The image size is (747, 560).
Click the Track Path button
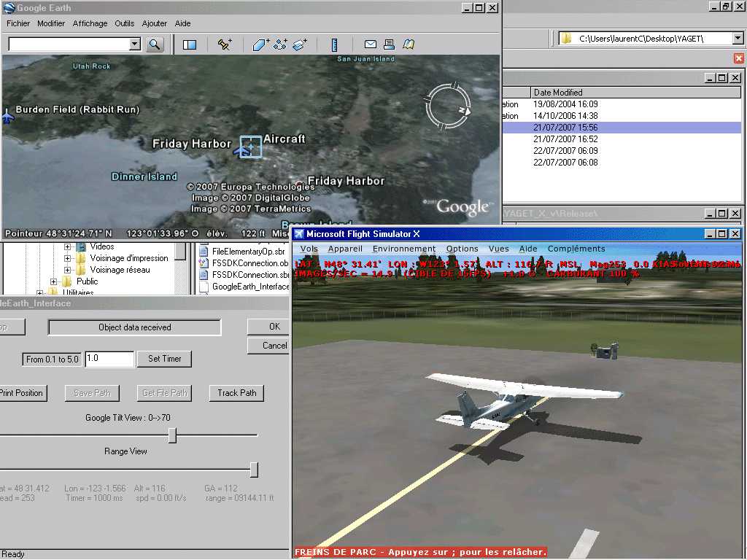pos(237,393)
